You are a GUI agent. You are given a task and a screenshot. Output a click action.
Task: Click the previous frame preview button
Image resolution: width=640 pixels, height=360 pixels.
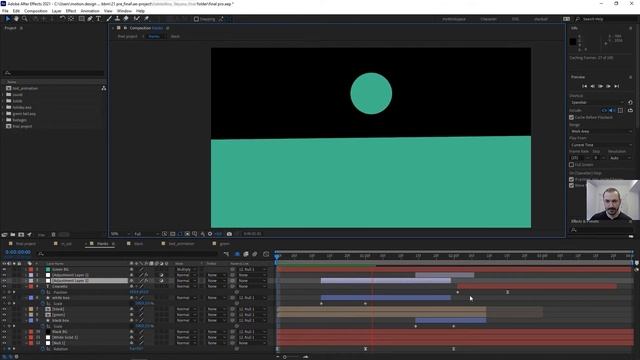[x=593, y=86]
